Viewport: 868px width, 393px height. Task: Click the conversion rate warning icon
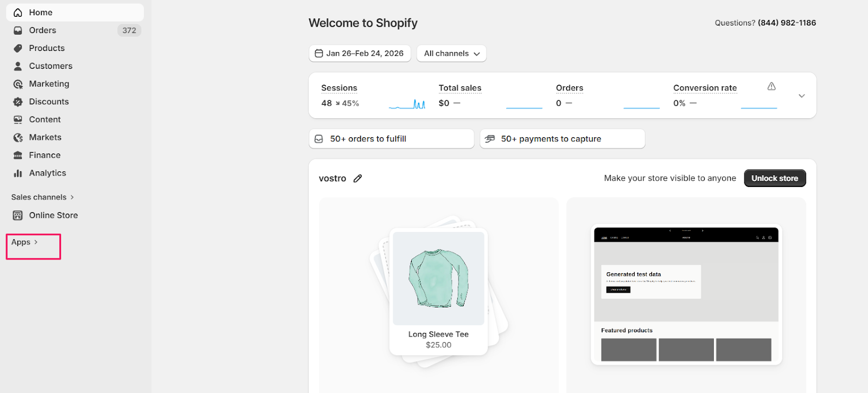pyautogui.click(x=771, y=86)
